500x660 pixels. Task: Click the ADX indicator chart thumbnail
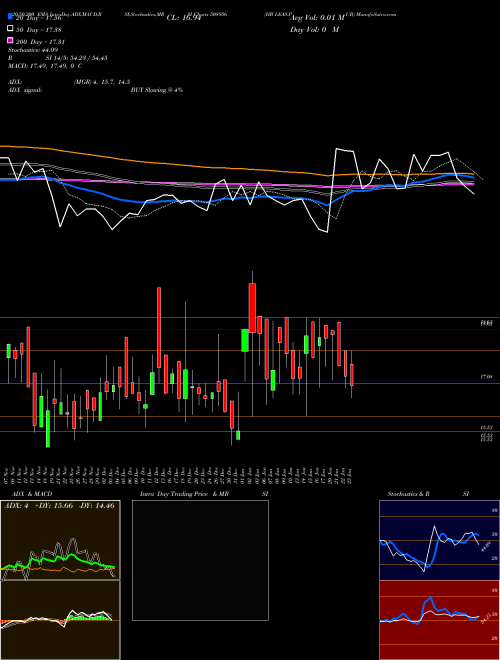(x=60, y=540)
